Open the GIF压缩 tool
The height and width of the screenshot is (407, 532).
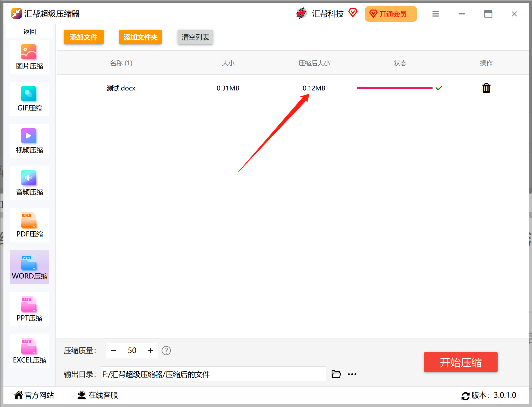[29, 99]
